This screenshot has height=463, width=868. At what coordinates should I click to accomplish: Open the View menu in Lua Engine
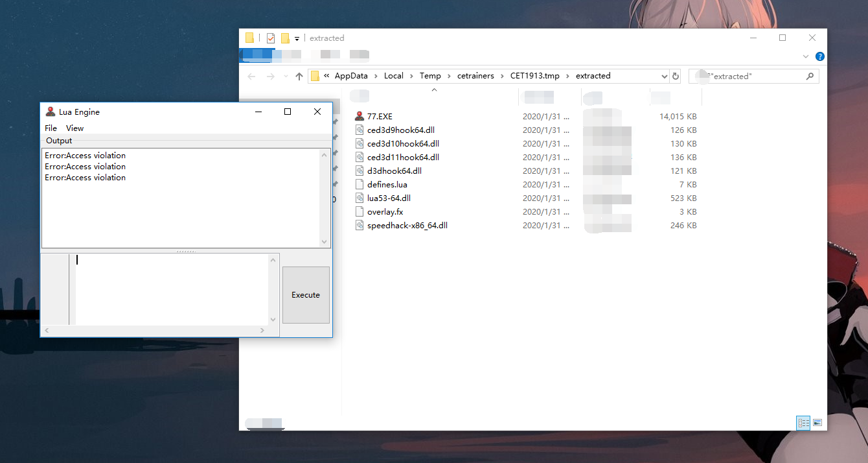click(74, 128)
